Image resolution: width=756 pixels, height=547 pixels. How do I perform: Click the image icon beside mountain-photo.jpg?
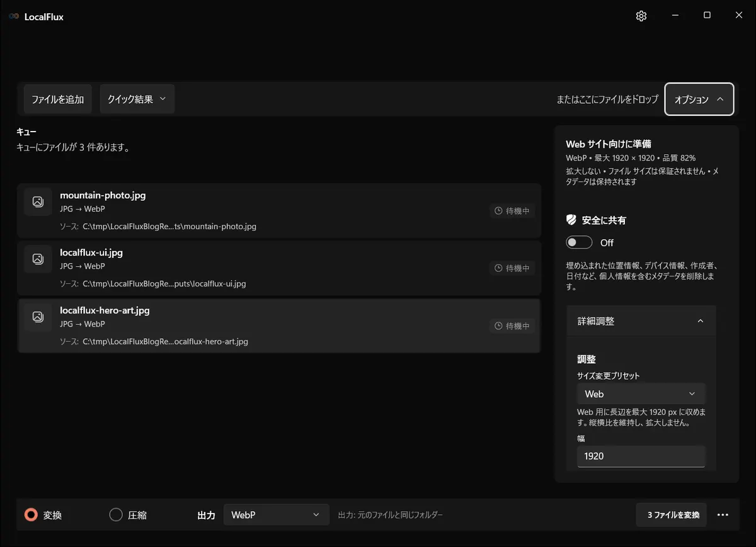point(38,202)
